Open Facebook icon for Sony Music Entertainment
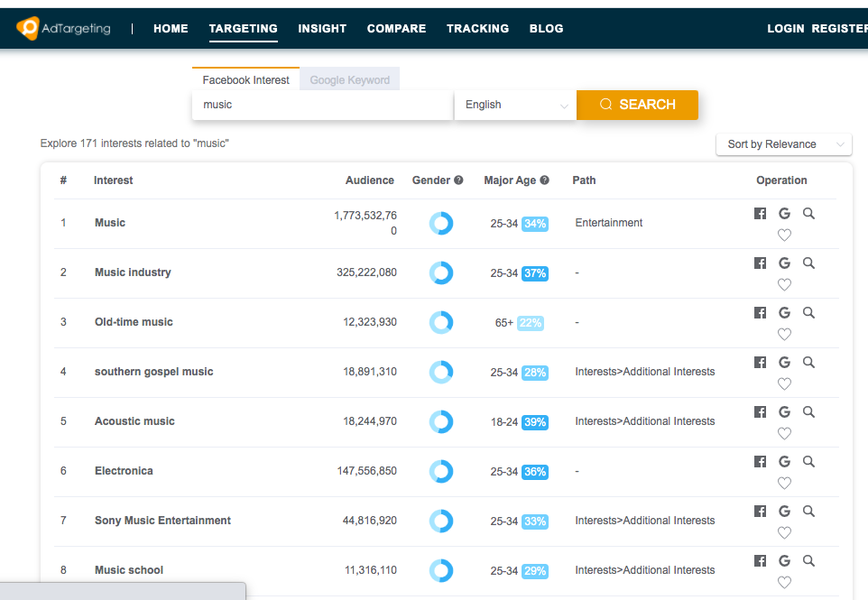This screenshot has width=868, height=600. click(x=760, y=511)
